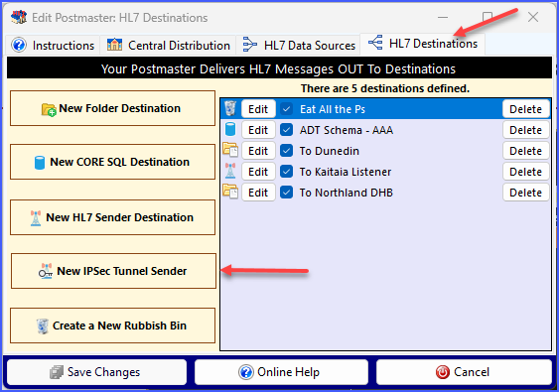The height and width of the screenshot is (392, 559).
Task: Click the antenna icon beside To Kaitaia Listener
Action: pos(230,171)
